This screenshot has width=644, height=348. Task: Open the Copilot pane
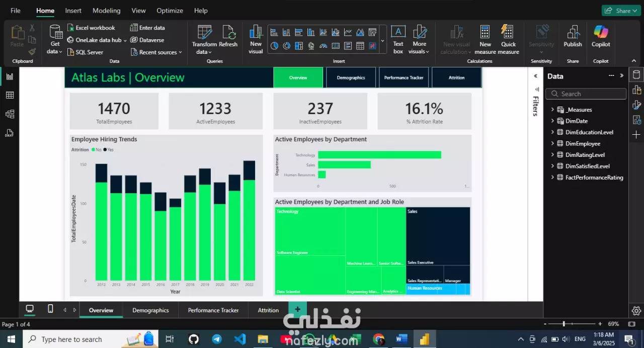tap(601, 37)
